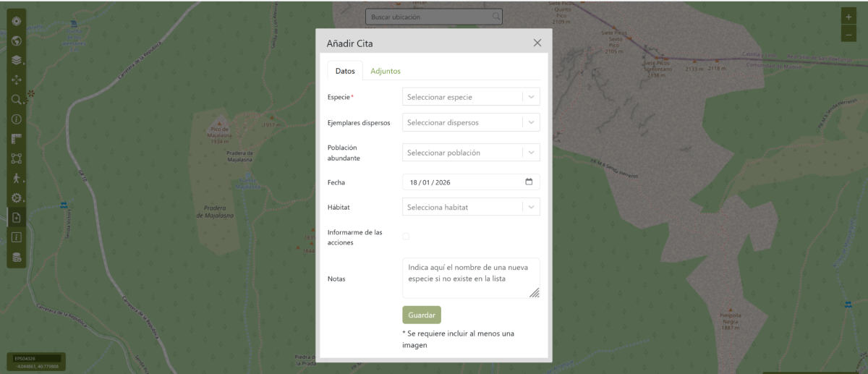Click the locate/GPS target icon in sidebar
Image resolution: width=868 pixels, height=374 pixels.
(x=17, y=21)
